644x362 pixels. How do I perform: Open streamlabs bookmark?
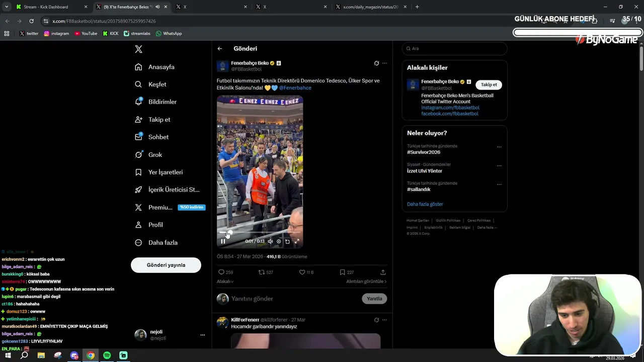137,34
